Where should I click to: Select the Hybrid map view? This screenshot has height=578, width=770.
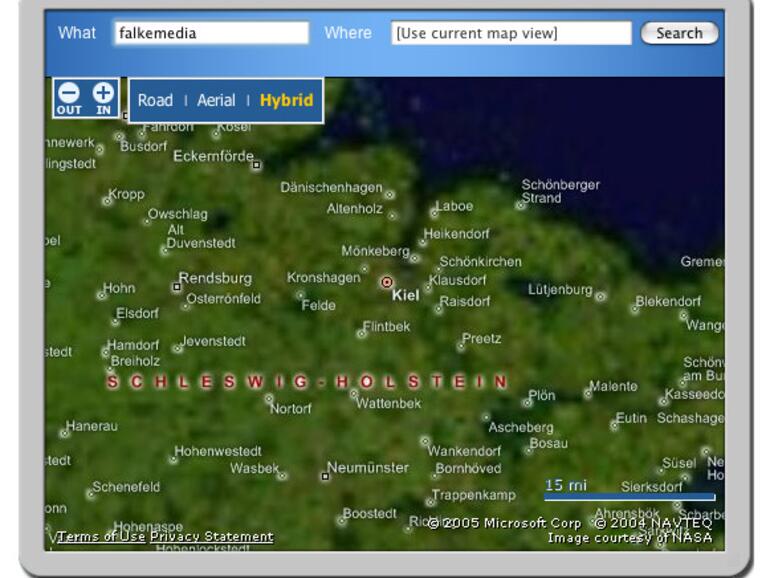pyautogui.click(x=286, y=100)
